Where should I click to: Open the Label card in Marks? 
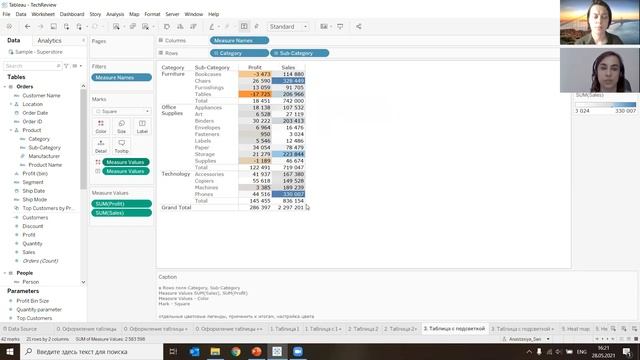(x=142, y=127)
